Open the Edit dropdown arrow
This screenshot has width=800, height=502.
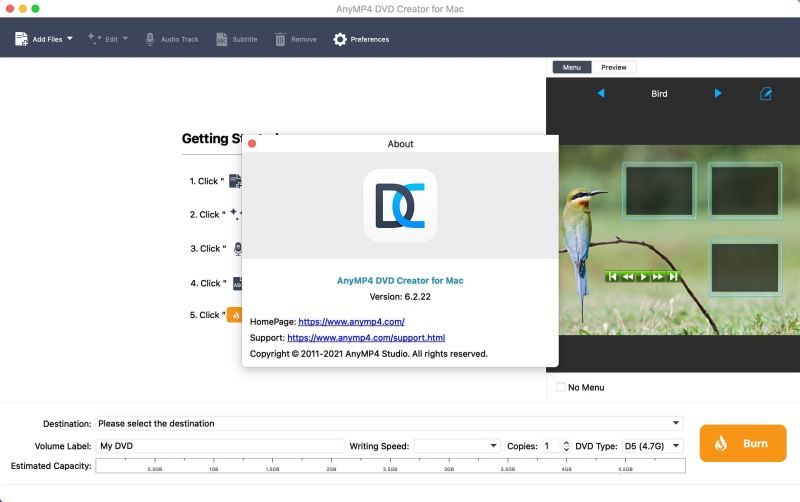click(x=125, y=38)
